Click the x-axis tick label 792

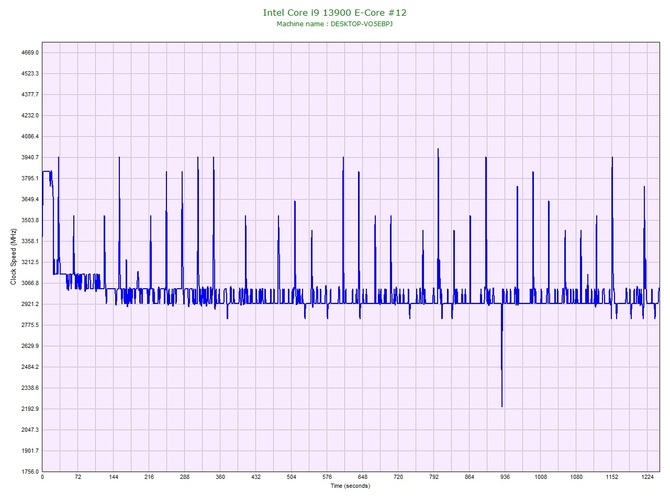[434, 477]
